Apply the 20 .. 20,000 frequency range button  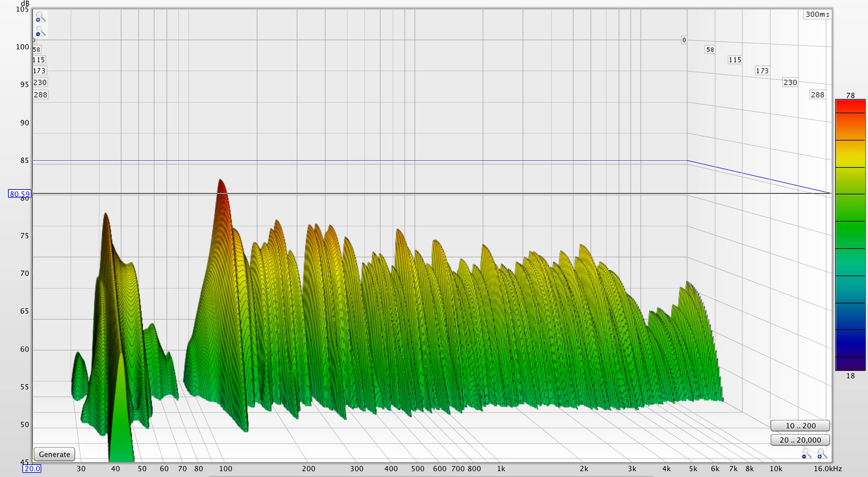pos(800,440)
